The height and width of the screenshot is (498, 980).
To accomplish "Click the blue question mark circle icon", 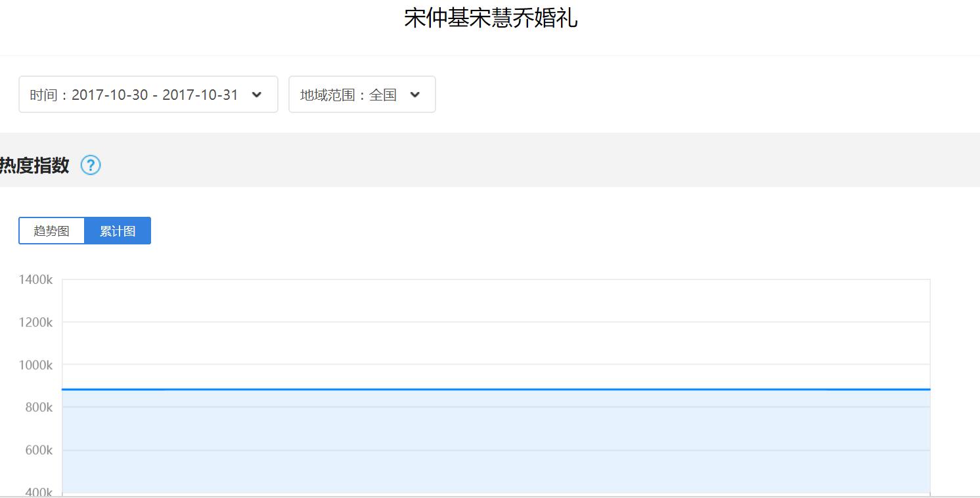I will [x=90, y=166].
